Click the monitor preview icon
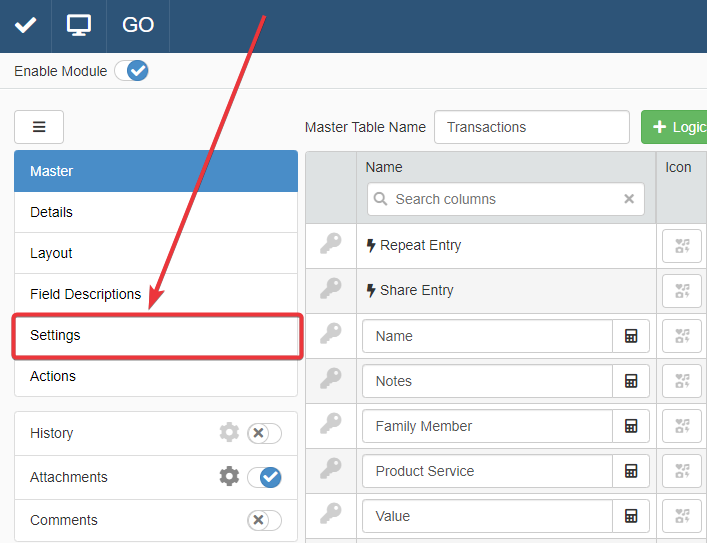This screenshot has width=707, height=543. point(79,25)
